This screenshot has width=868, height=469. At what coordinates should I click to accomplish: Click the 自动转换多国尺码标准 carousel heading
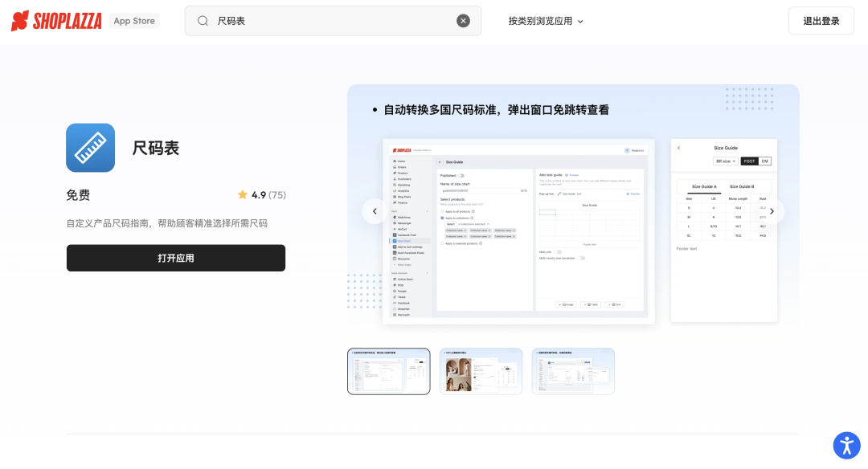[x=496, y=110]
